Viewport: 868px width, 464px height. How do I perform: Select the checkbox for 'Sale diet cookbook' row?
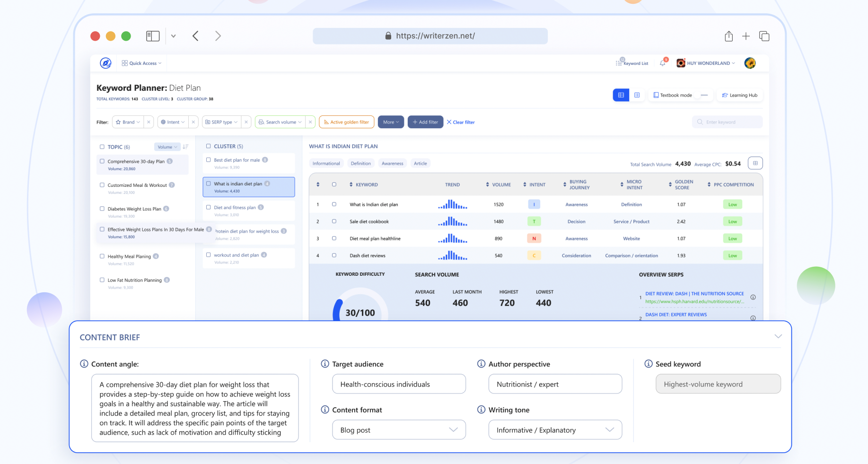(334, 221)
